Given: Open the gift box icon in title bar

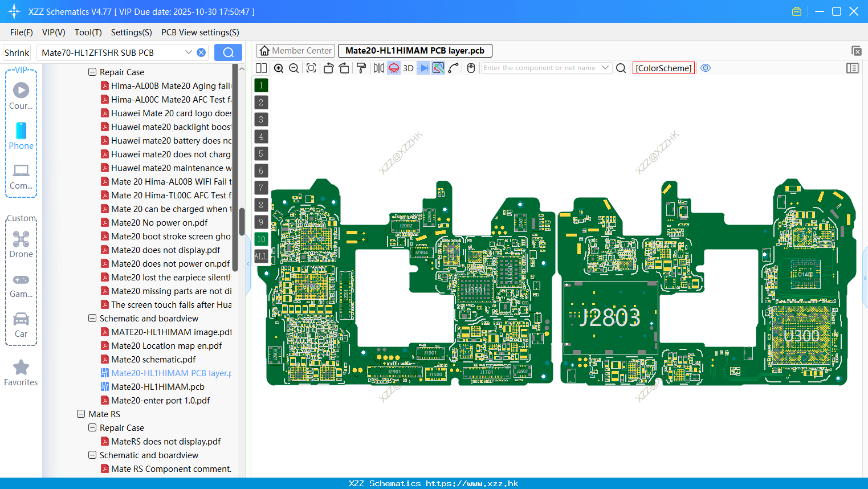Looking at the screenshot, I should coord(796,11).
